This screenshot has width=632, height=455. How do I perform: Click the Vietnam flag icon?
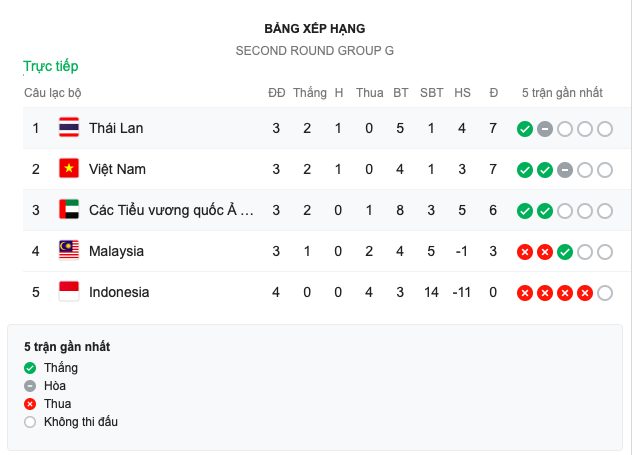tap(69, 169)
